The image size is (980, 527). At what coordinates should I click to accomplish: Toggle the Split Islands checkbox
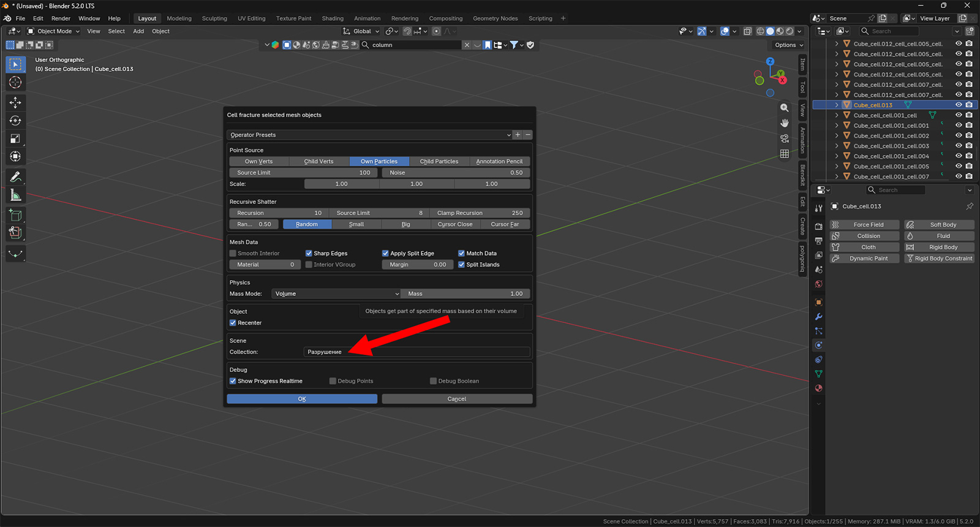(x=461, y=265)
